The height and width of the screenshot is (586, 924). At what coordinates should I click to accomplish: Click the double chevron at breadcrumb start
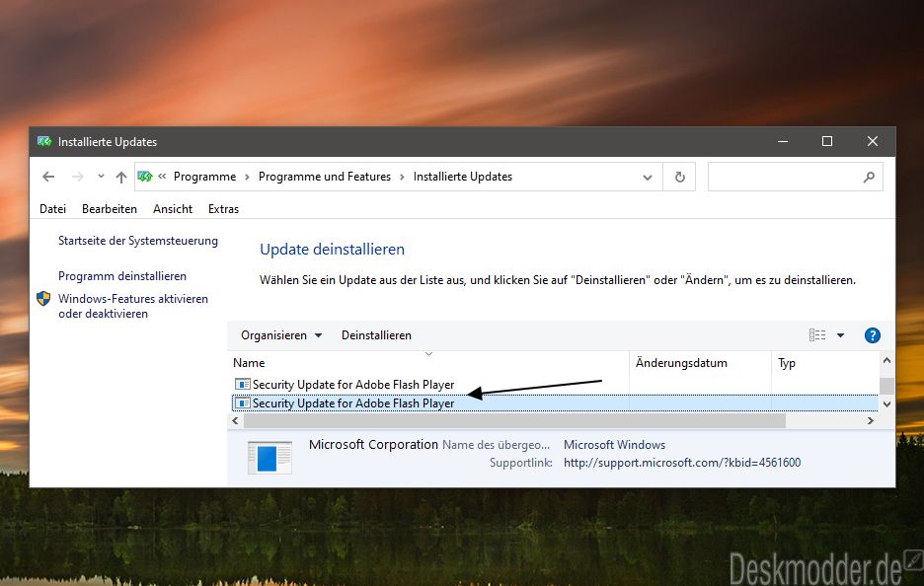(x=162, y=176)
